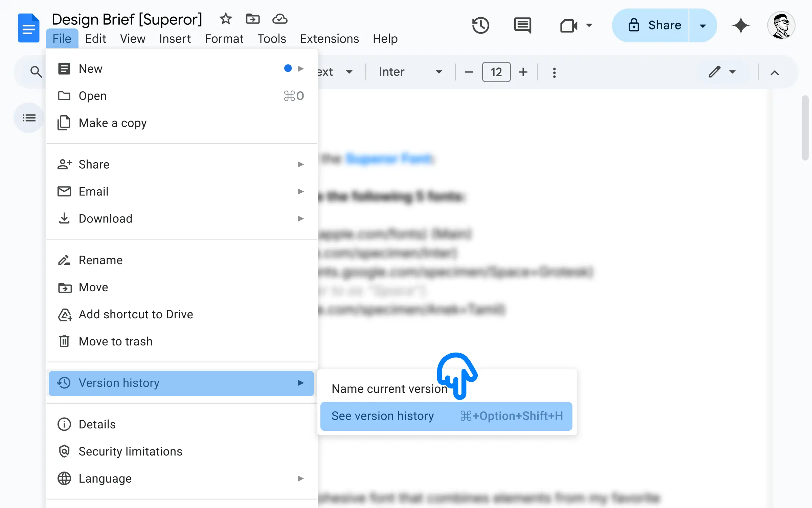812x508 pixels.
Task: Click the search magnifier in toolbar
Action: (36, 72)
